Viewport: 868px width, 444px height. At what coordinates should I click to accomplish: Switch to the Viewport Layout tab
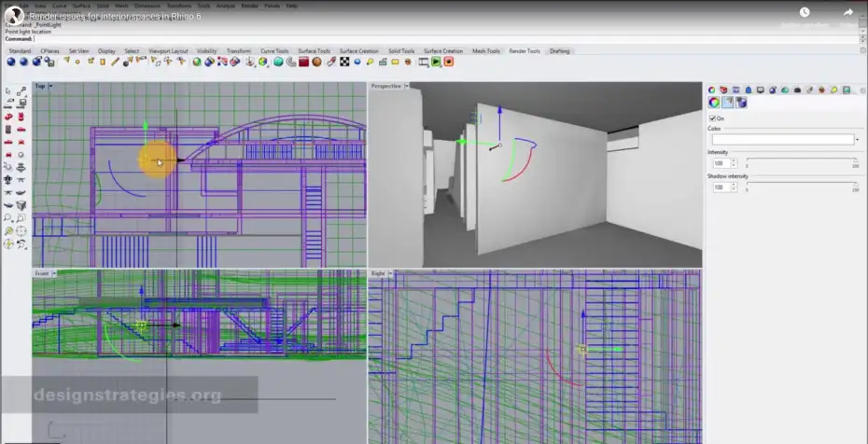pos(168,51)
